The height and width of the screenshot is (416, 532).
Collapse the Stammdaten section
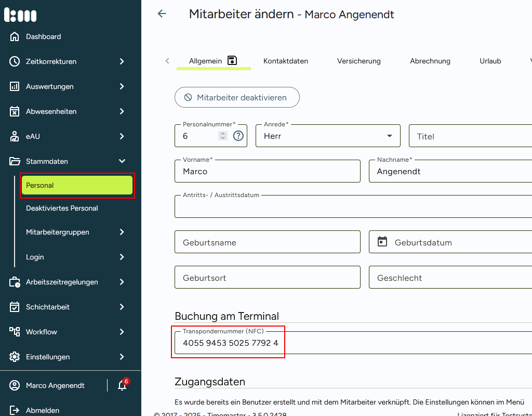[122, 161]
